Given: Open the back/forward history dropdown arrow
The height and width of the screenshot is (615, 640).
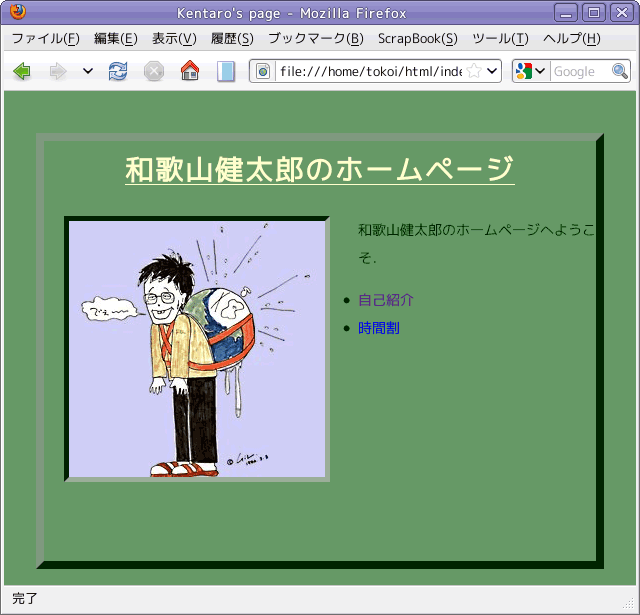Looking at the screenshot, I should point(88,71).
